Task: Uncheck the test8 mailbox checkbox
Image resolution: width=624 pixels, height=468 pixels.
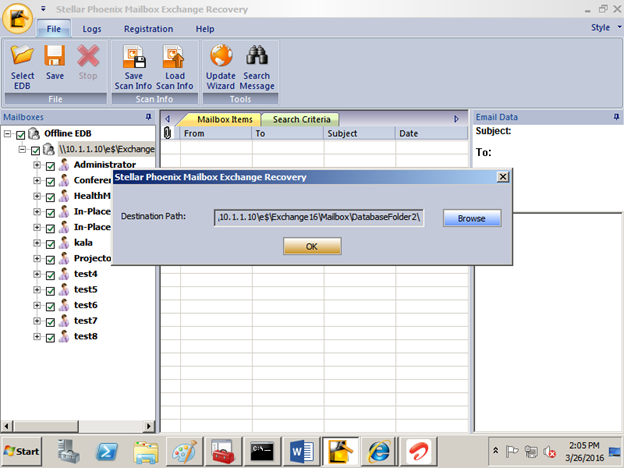Action: tap(50, 338)
